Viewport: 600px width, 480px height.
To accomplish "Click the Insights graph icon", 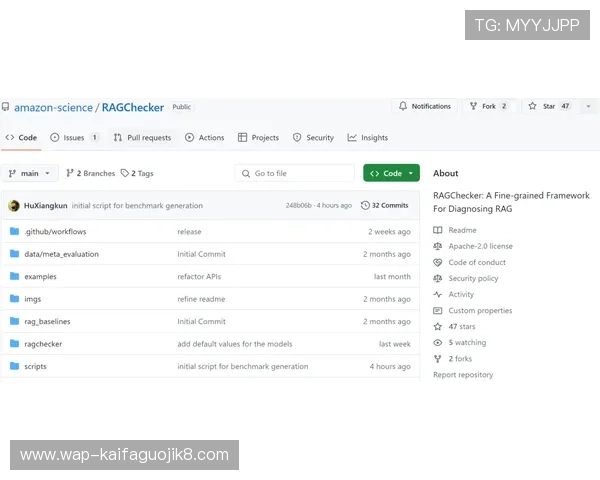I will pos(352,137).
